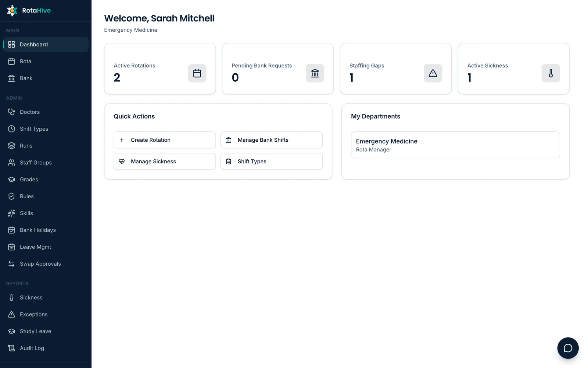588x368 pixels.
Task: Click the Shift Types clock icon in sidebar
Action: tap(11, 129)
